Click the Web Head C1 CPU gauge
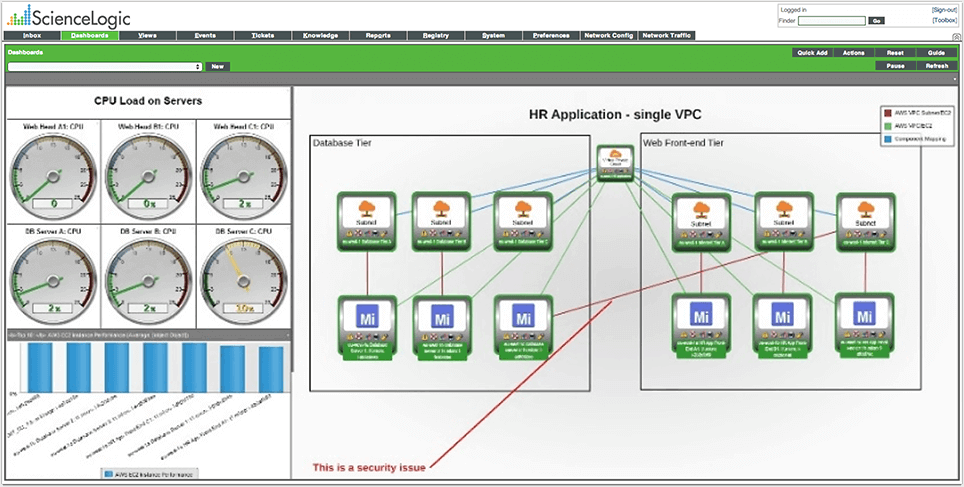Image resolution: width=964 pixels, height=487 pixels. pyautogui.click(x=244, y=175)
